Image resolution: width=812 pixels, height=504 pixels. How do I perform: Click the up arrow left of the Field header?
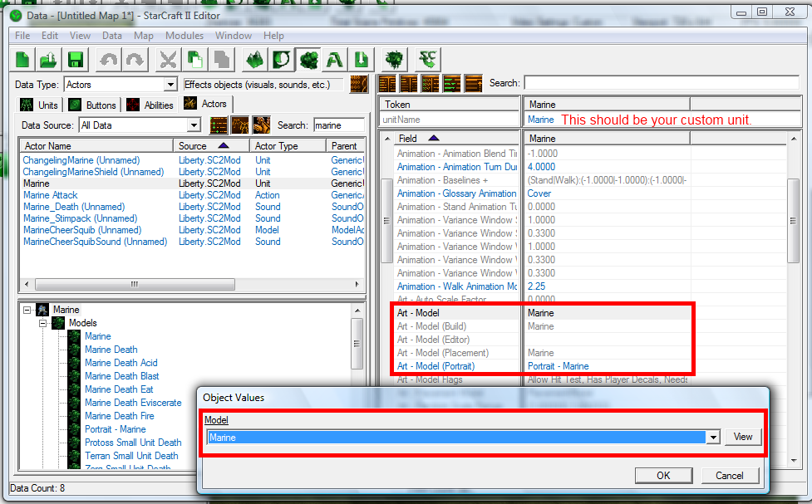click(x=386, y=139)
